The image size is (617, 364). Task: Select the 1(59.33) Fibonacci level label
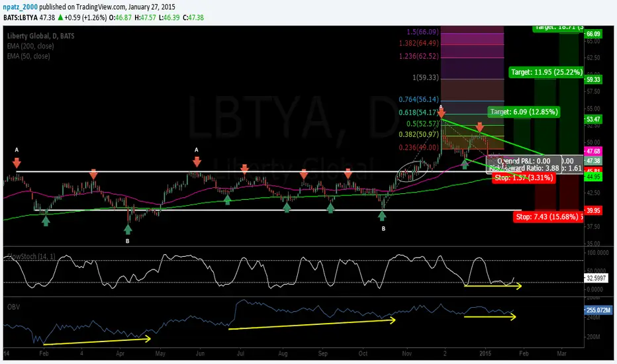(x=426, y=77)
